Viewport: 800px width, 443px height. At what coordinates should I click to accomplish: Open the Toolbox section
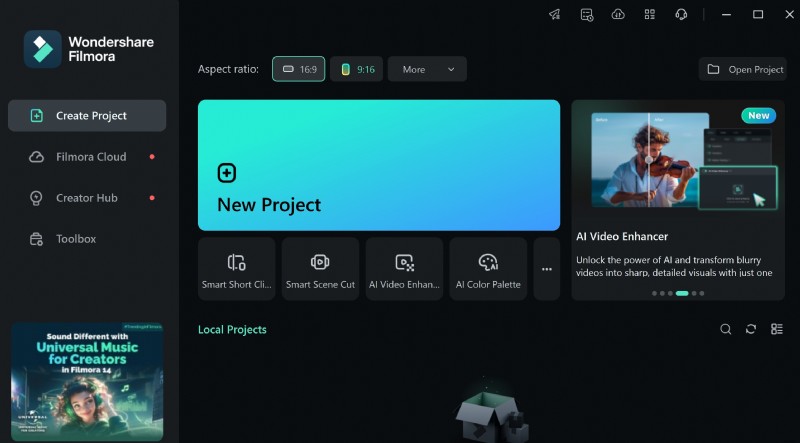87,239
